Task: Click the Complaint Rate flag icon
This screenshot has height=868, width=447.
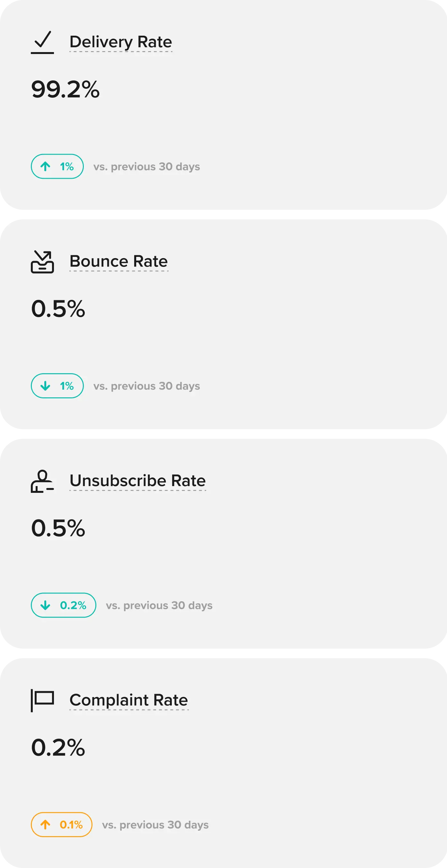Action: 42,700
